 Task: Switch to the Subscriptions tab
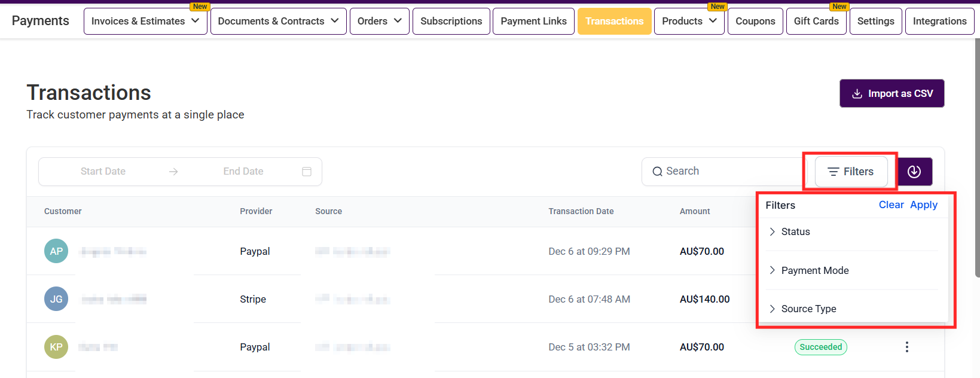(451, 21)
